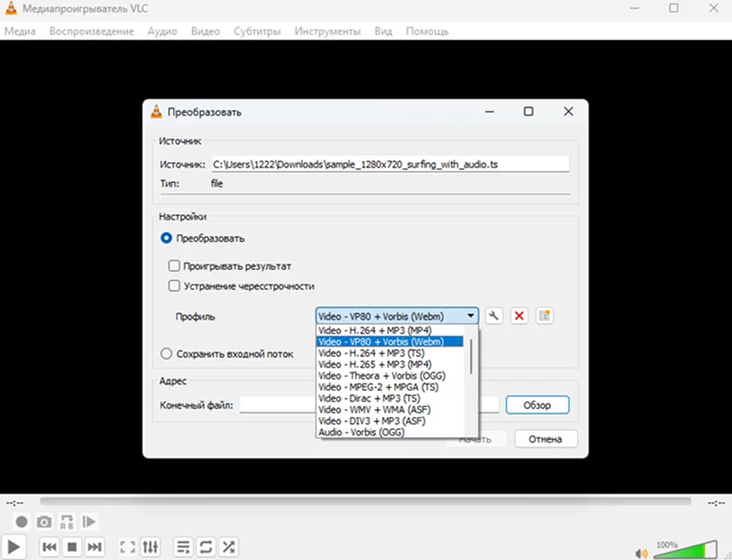
Task: Toggle loop mode icon
Action: [x=206, y=546]
